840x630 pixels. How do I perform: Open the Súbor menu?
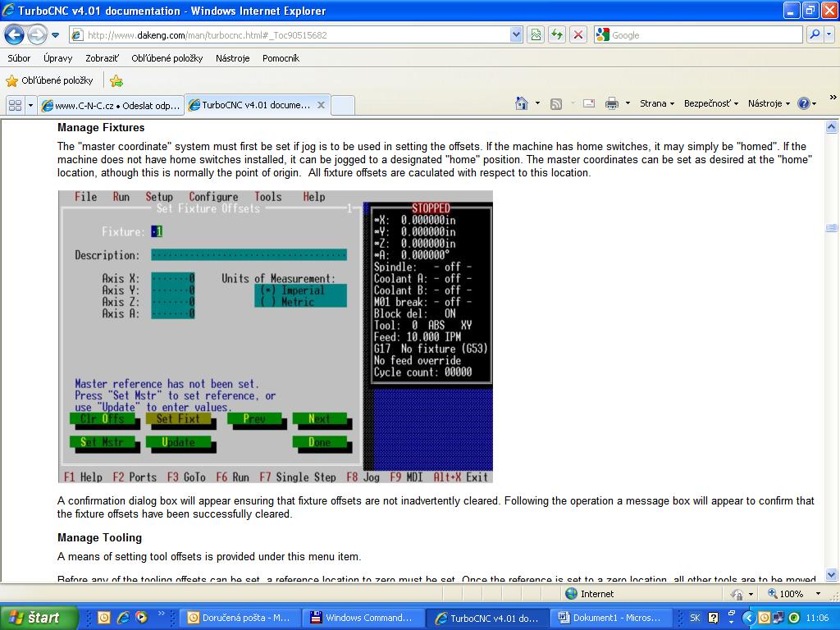click(19, 58)
